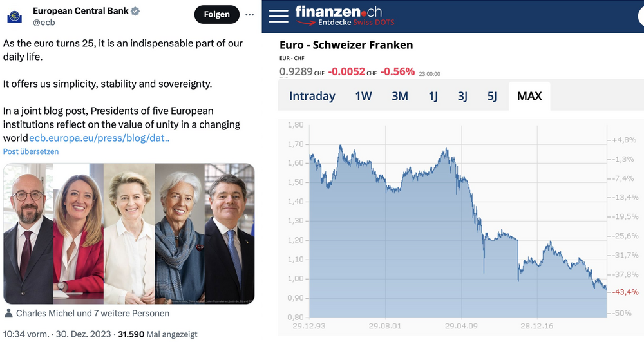Click Post übersetzen to translate

(31, 152)
